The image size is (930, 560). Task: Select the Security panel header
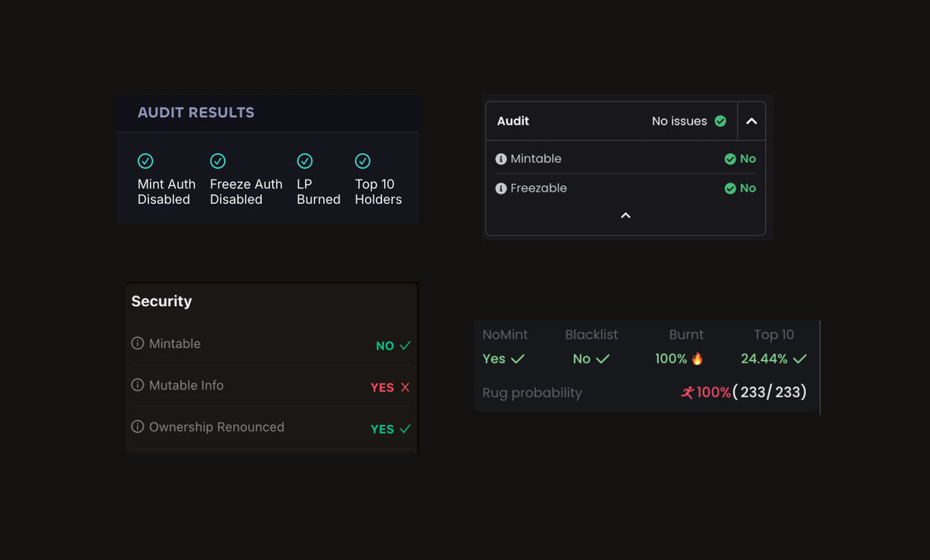pyautogui.click(x=161, y=301)
